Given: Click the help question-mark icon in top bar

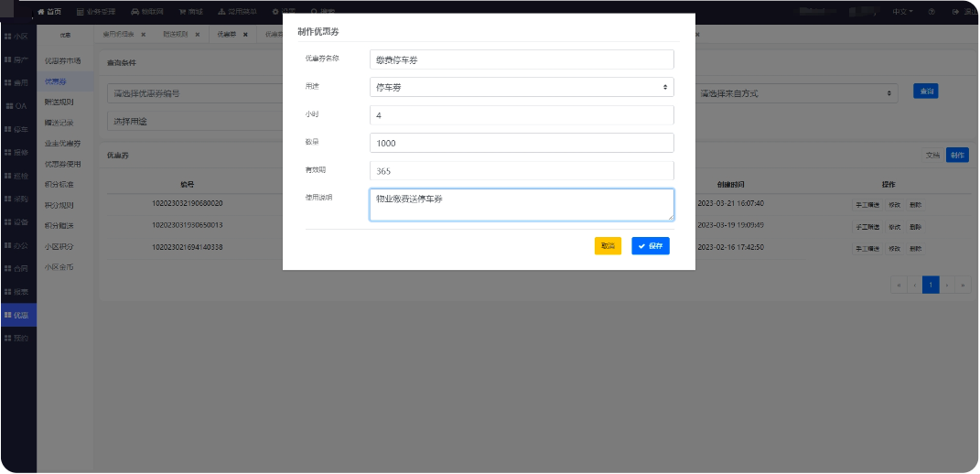Looking at the screenshot, I should (932, 12).
